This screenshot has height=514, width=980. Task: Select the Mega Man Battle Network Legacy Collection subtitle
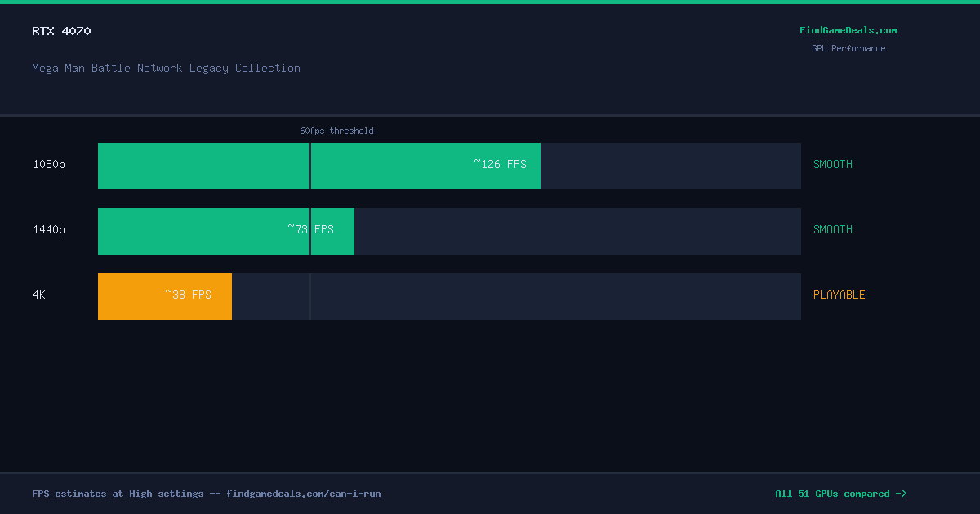pyautogui.click(x=166, y=68)
